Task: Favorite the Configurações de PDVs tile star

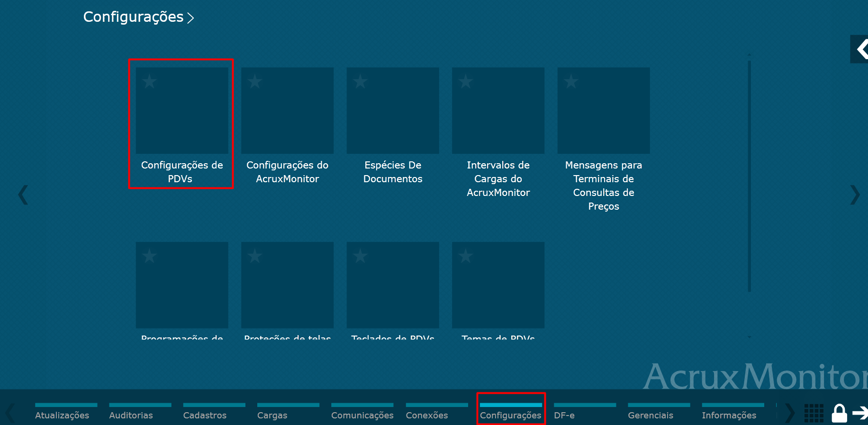Action: pos(149,81)
